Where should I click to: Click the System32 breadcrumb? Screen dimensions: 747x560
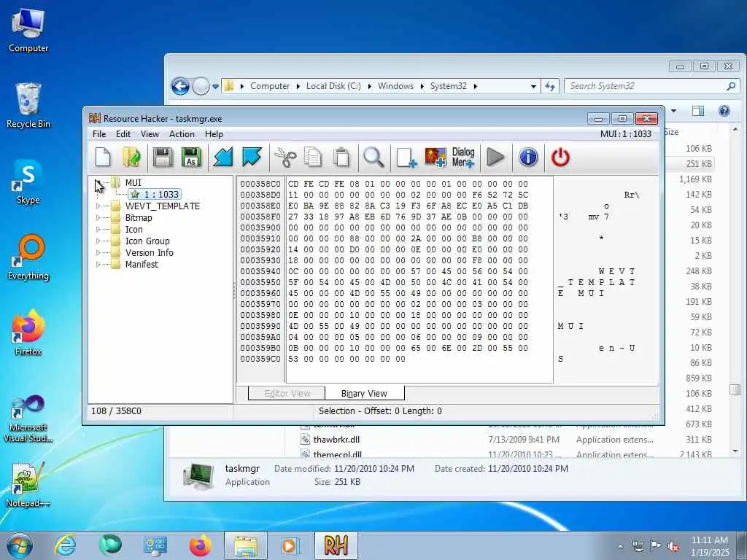pos(449,86)
